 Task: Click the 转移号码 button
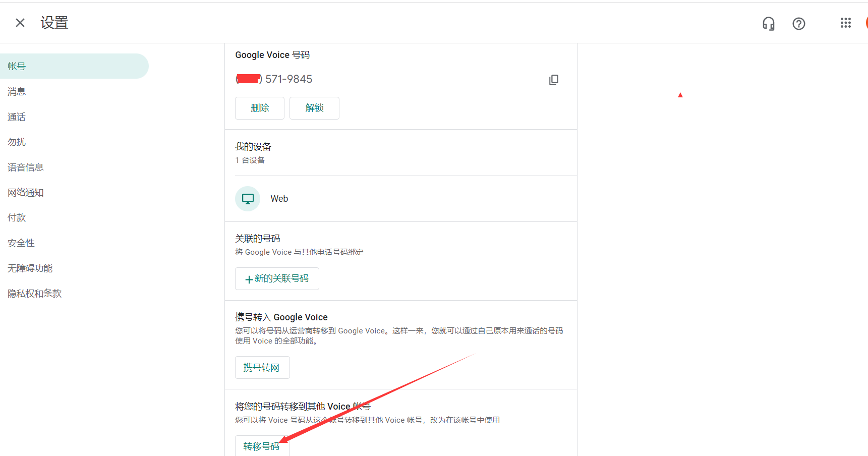[262, 446]
